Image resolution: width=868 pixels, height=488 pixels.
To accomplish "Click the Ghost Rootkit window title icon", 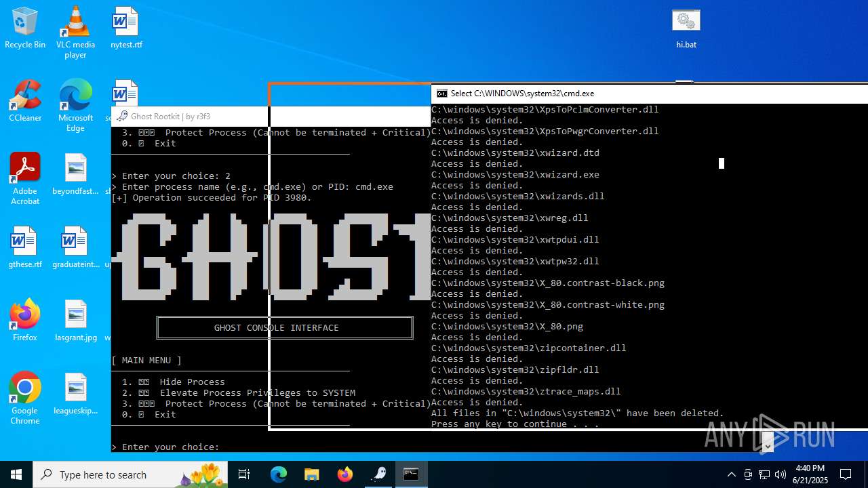I will pyautogui.click(x=122, y=116).
